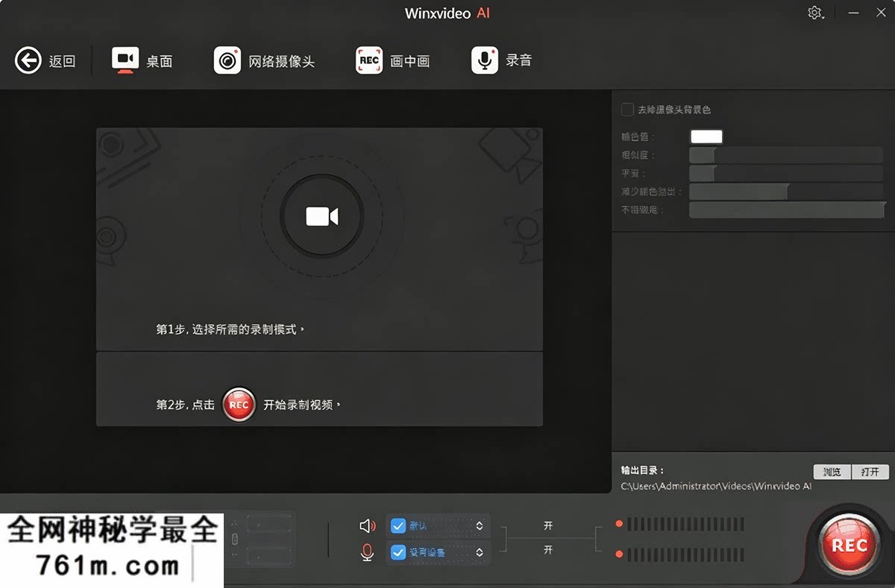Click the speaker audio level meter
The width and height of the screenshot is (895, 588).
[685, 525]
